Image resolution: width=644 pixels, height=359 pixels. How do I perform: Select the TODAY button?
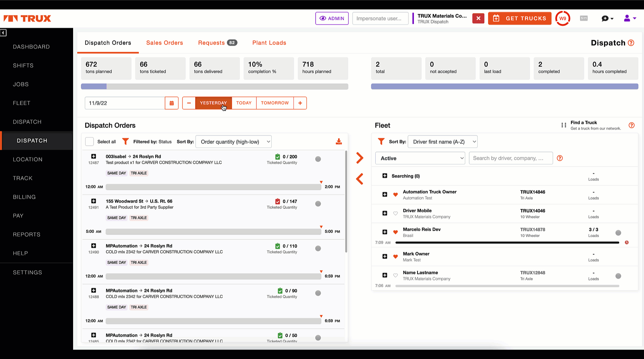click(244, 103)
